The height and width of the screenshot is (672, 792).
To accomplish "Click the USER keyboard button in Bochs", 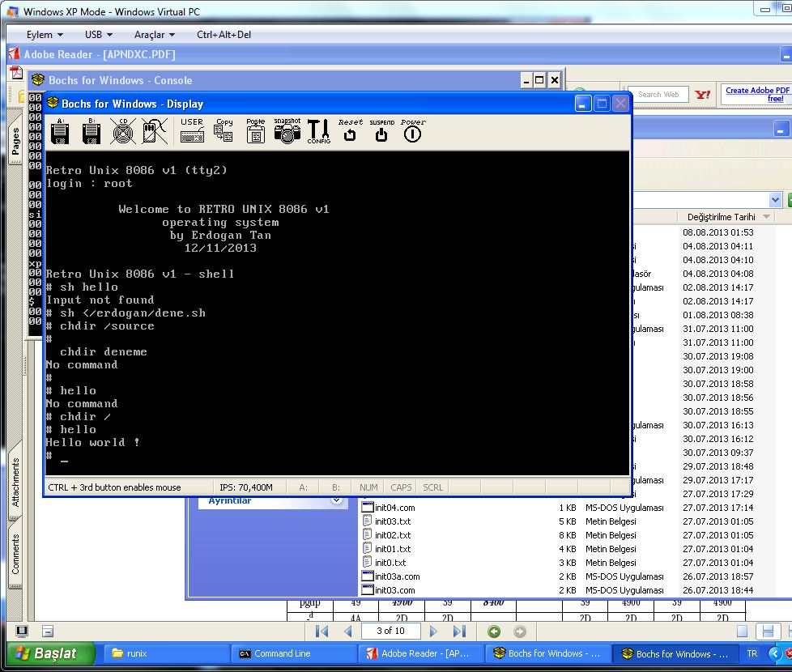I will pyautogui.click(x=192, y=131).
